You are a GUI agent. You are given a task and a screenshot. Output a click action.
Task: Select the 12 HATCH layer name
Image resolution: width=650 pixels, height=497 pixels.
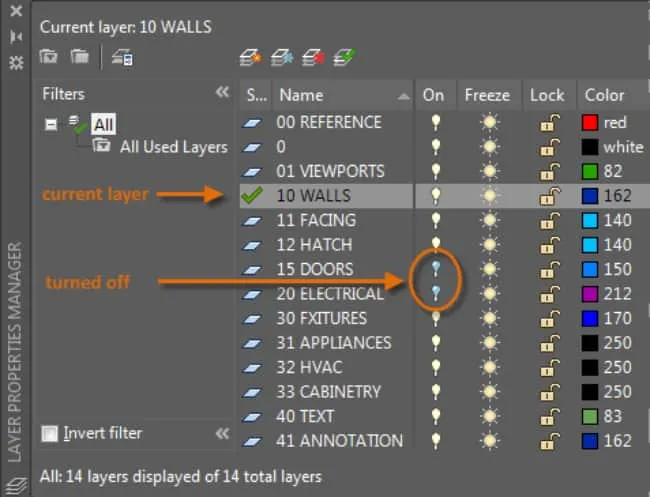pos(314,245)
